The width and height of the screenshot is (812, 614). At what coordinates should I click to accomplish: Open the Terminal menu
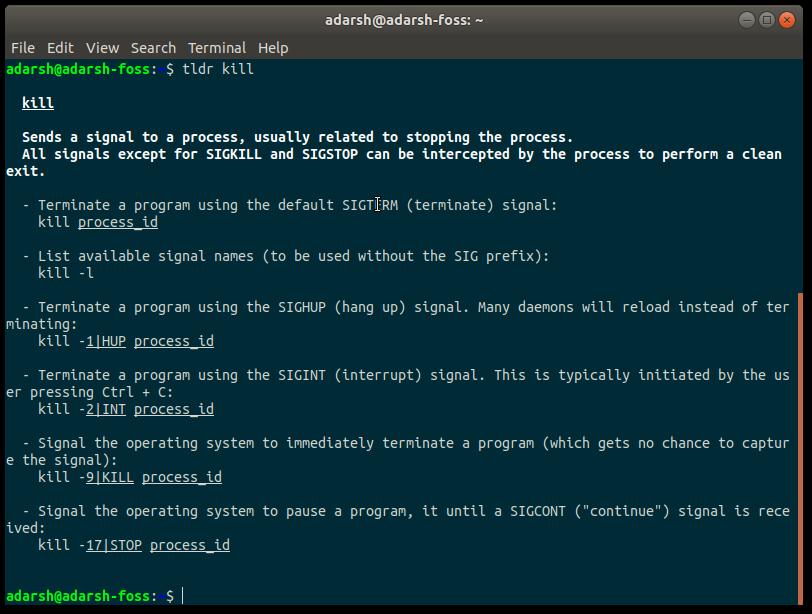(217, 47)
